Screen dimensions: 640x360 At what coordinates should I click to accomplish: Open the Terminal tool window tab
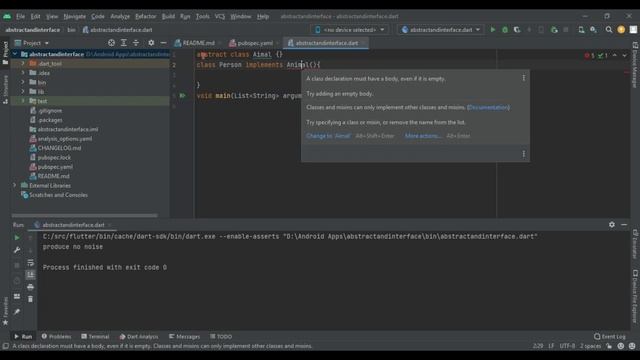95,337
